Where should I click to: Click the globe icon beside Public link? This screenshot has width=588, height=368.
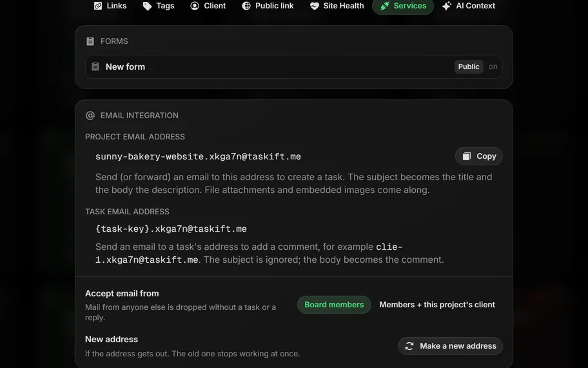tap(246, 6)
